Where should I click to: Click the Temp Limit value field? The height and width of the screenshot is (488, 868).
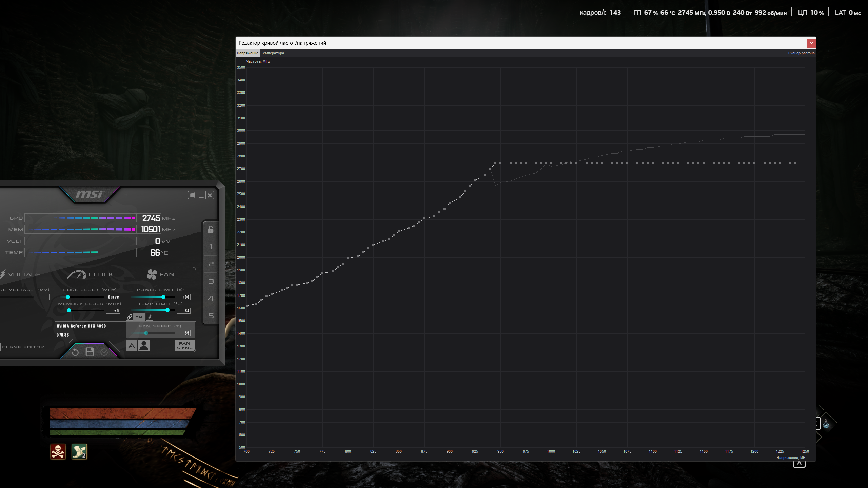click(x=183, y=311)
